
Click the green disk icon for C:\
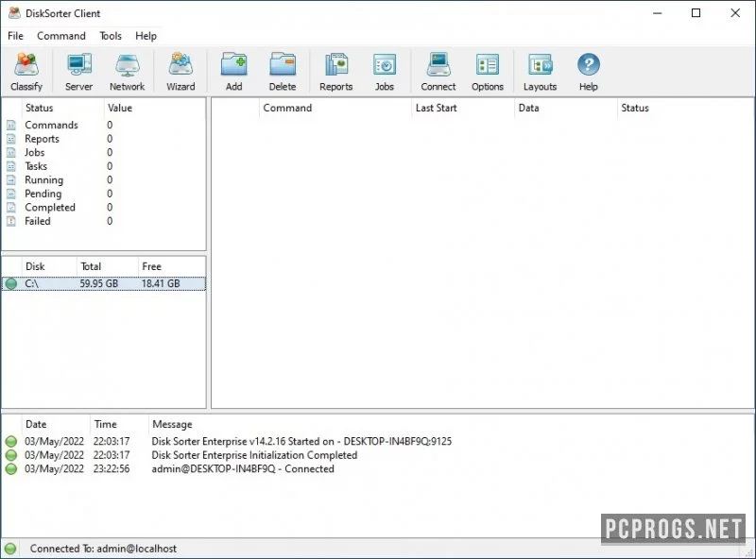click(x=10, y=284)
